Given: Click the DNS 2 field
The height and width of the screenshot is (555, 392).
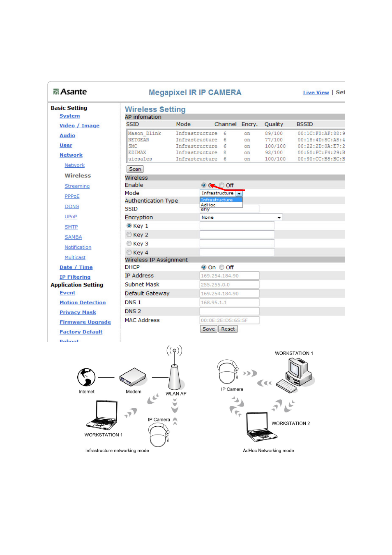Looking at the screenshot, I should point(229,311).
